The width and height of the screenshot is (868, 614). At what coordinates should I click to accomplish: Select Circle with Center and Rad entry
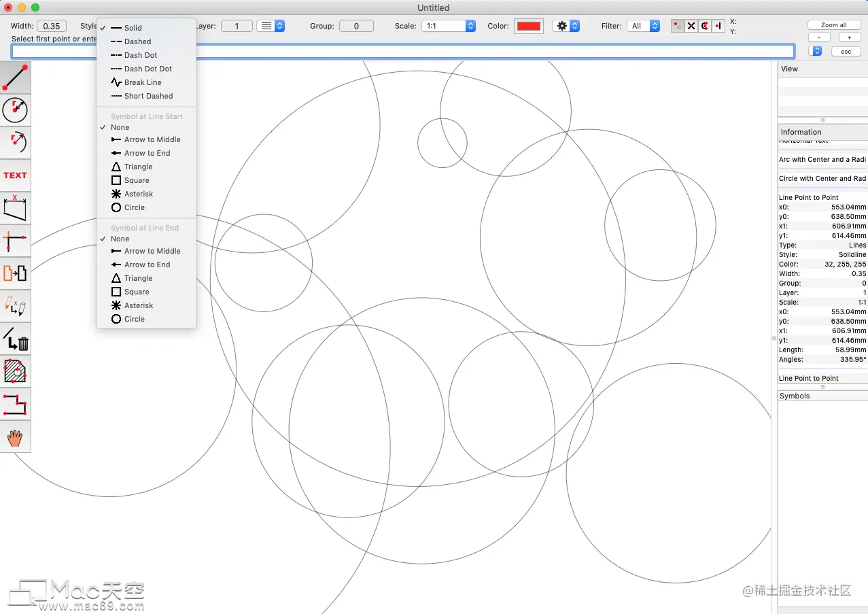tap(822, 179)
